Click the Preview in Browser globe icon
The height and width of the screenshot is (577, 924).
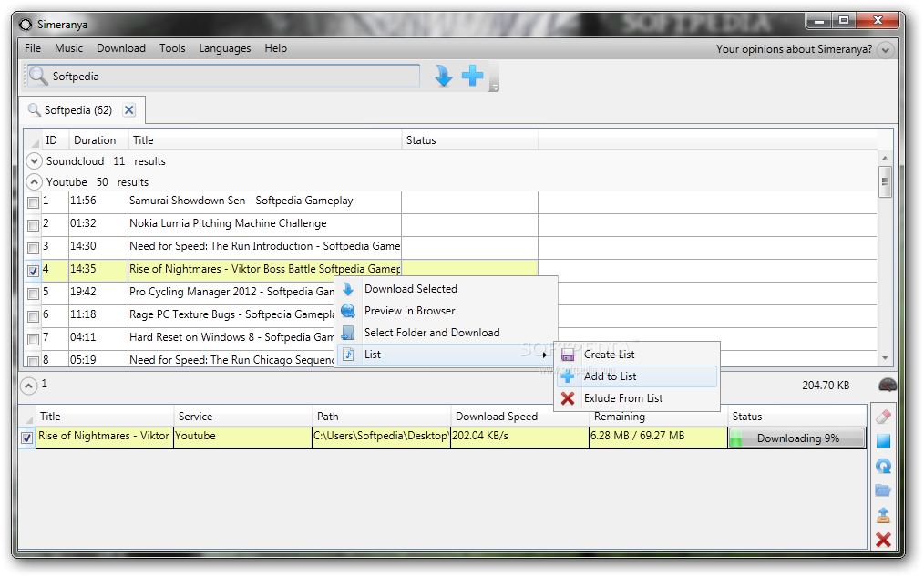click(348, 311)
